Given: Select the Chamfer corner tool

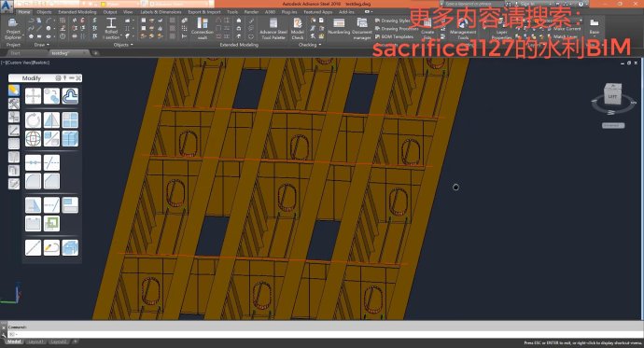Looking at the screenshot, I should point(51,181).
